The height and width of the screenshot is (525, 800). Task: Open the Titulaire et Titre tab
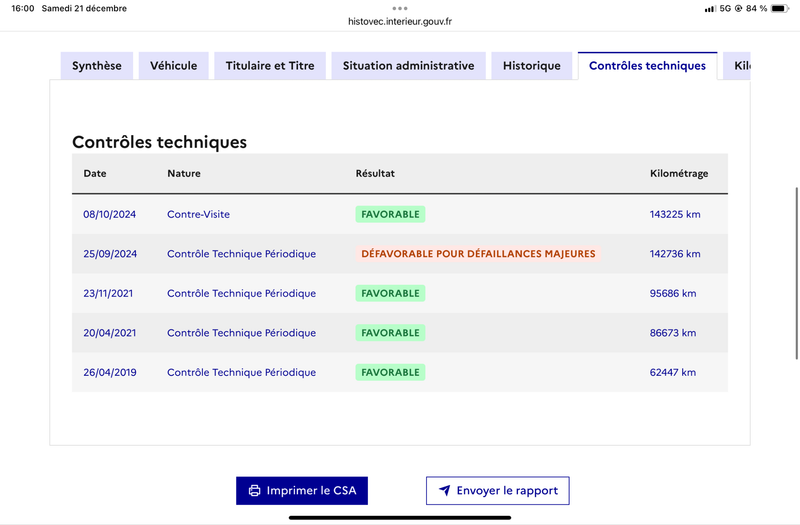point(270,66)
